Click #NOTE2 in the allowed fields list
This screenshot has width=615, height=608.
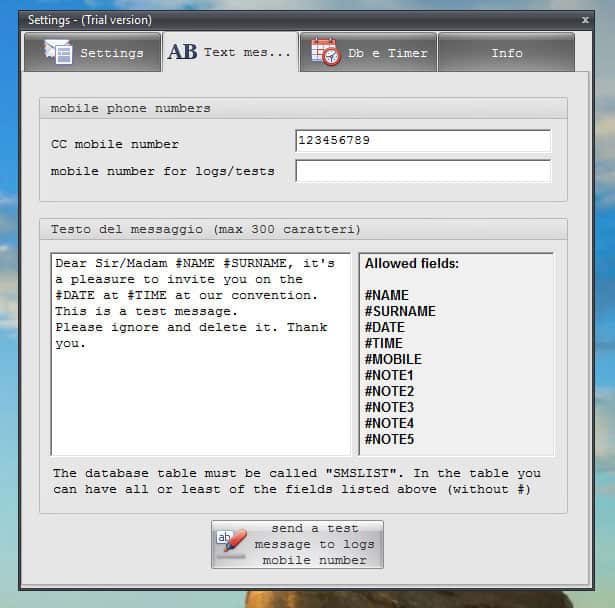tap(389, 391)
